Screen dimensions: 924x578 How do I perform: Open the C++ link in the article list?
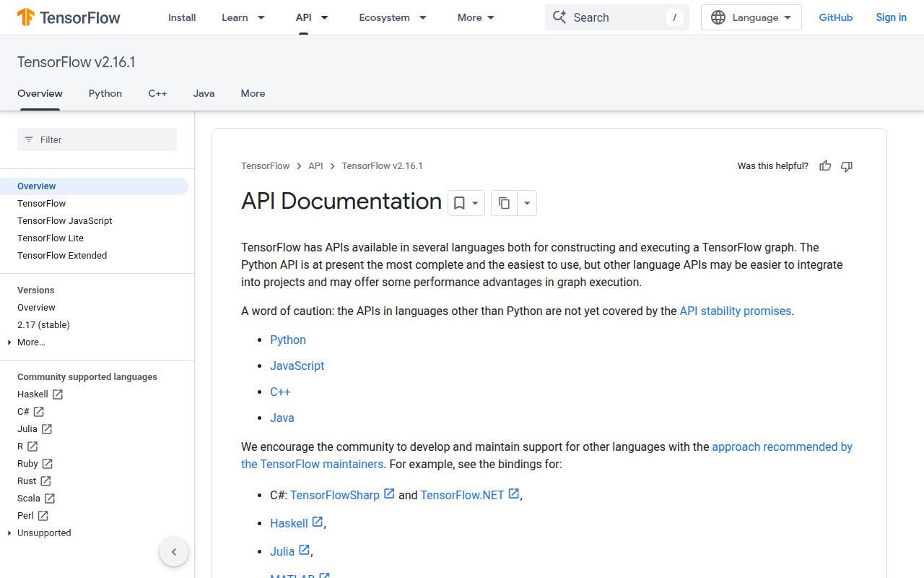click(280, 392)
